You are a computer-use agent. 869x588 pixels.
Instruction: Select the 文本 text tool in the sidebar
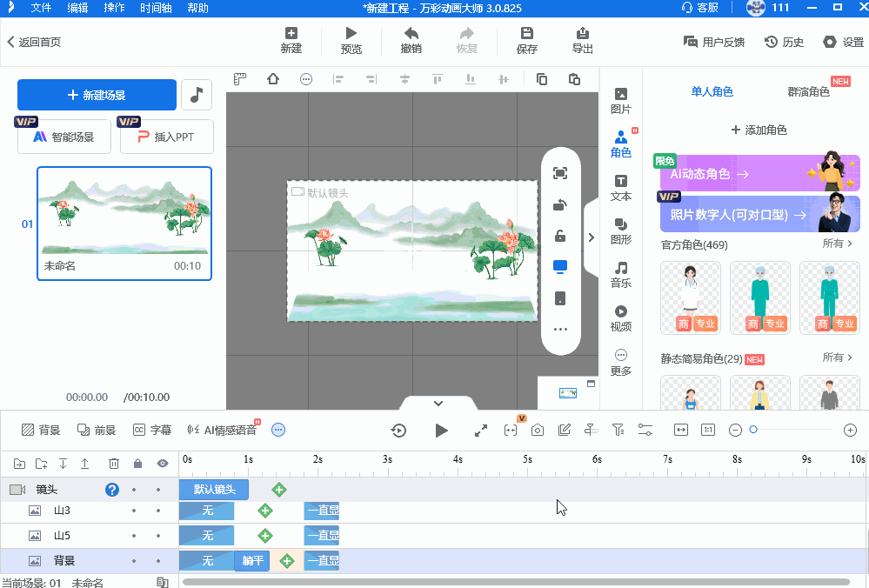[x=620, y=187]
